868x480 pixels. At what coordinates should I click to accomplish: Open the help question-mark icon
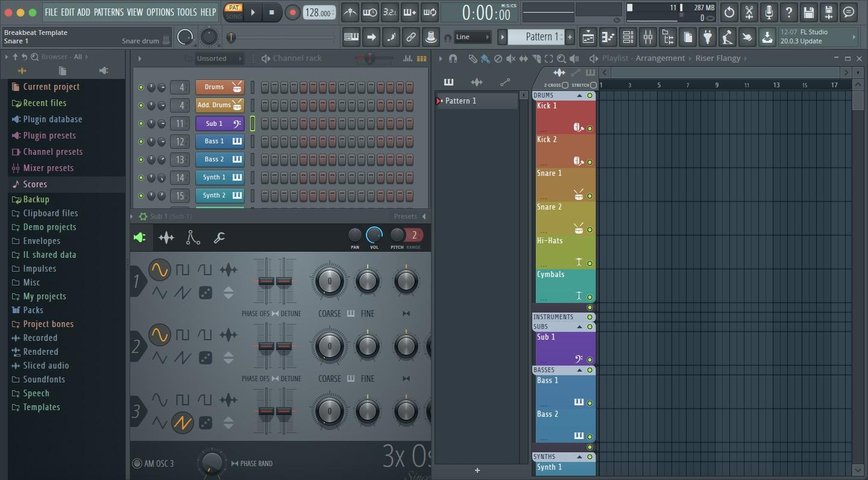(x=788, y=12)
